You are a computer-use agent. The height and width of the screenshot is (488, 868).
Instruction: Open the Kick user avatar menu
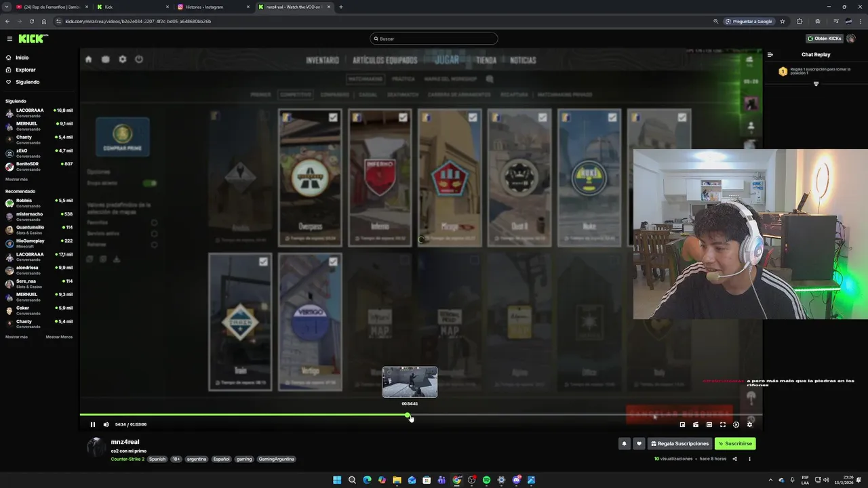851,39
